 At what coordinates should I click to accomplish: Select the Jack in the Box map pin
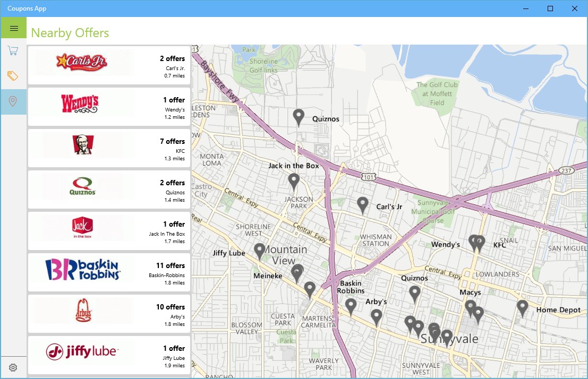[294, 182]
